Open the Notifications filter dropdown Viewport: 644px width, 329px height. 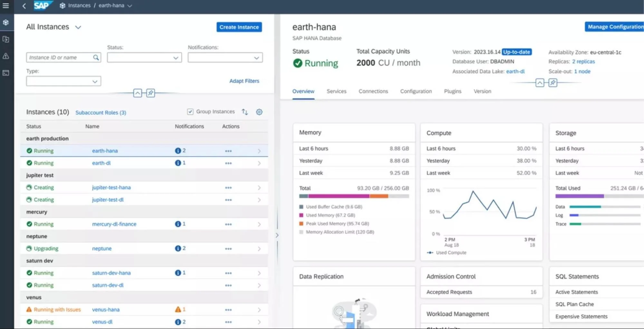click(x=225, y=58)
